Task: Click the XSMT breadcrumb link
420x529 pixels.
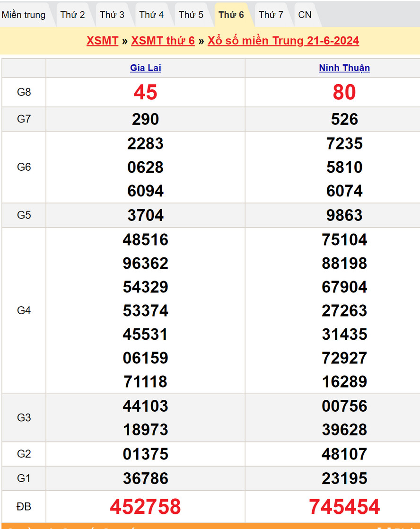Action: (x=102, y=41)
